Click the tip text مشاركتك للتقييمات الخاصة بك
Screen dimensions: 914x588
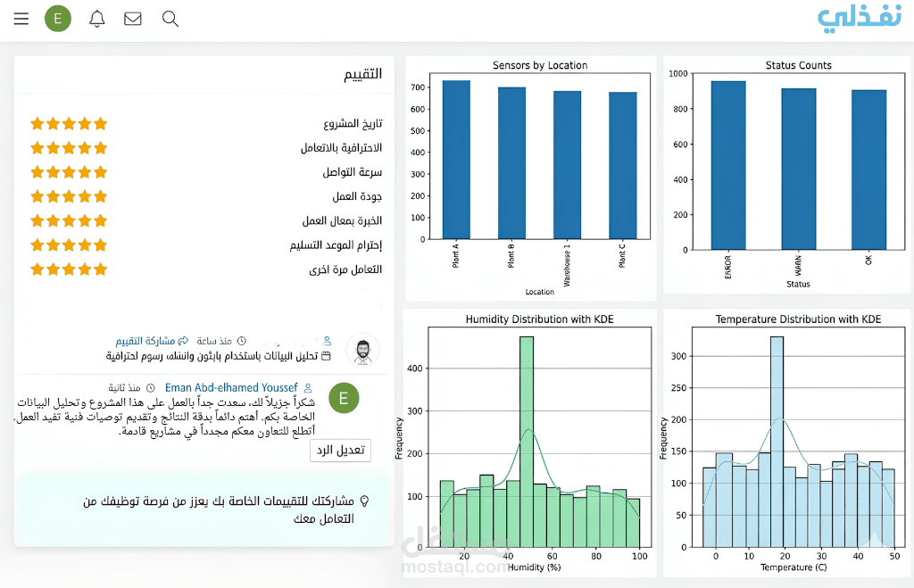coord(219,509)
